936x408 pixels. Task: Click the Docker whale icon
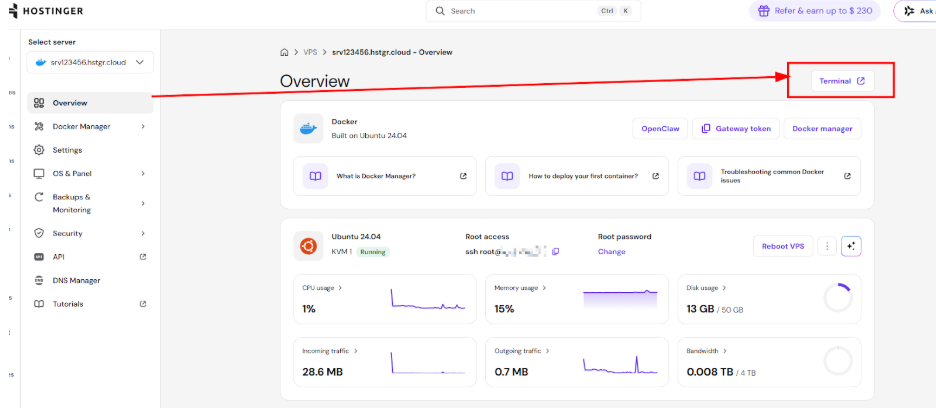click(308, 128)
